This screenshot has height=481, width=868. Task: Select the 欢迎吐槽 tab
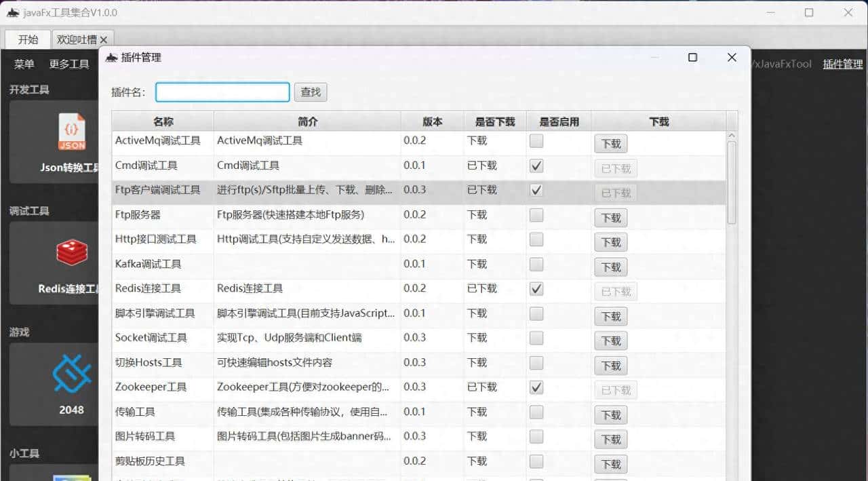click(x=77, y=39)
